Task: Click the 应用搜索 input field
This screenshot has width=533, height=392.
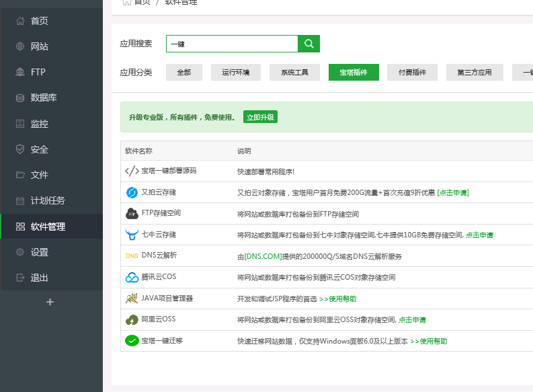Action: click(232, 44)
